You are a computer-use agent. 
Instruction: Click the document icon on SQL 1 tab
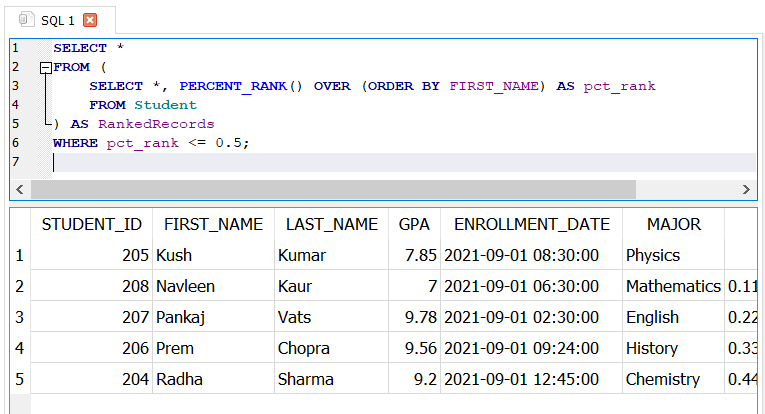click(26, 20)
